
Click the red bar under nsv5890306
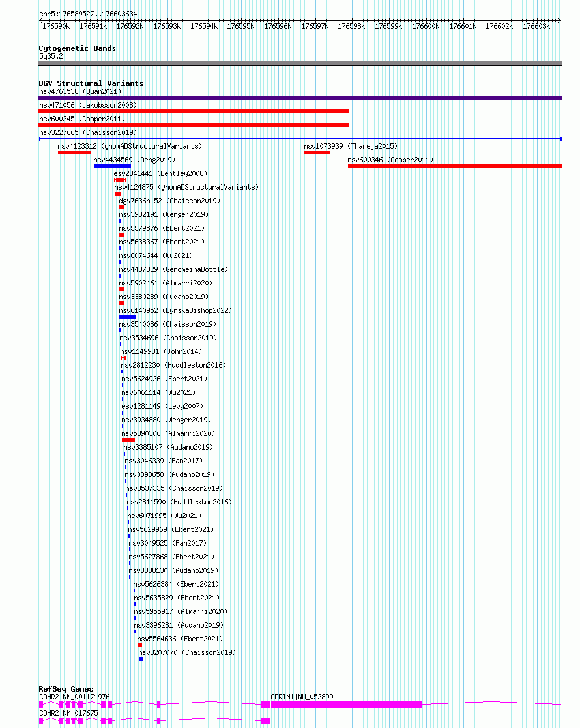[x=128, y=440]
